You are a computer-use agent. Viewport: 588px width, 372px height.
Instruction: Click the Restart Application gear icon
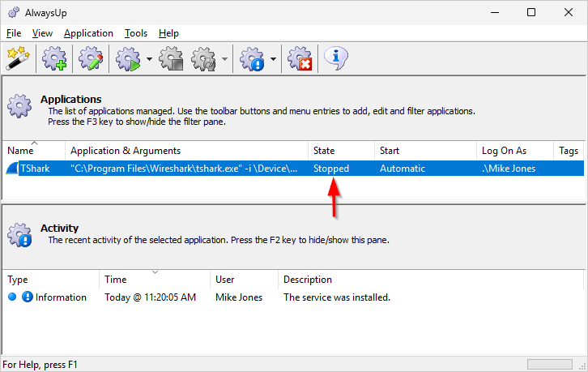coord(203,58)
